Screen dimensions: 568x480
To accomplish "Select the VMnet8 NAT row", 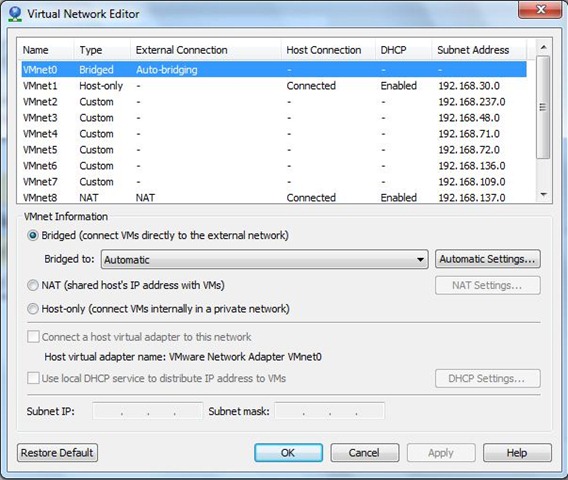I will coord(274,197).
